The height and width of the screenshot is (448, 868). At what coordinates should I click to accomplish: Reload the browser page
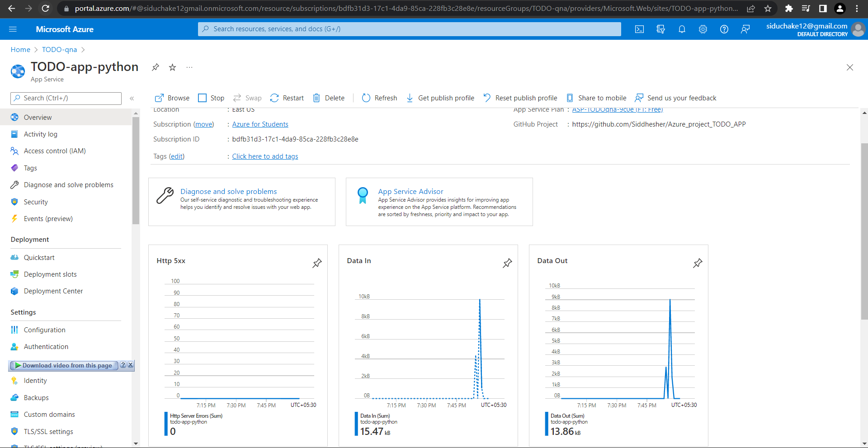45,9
